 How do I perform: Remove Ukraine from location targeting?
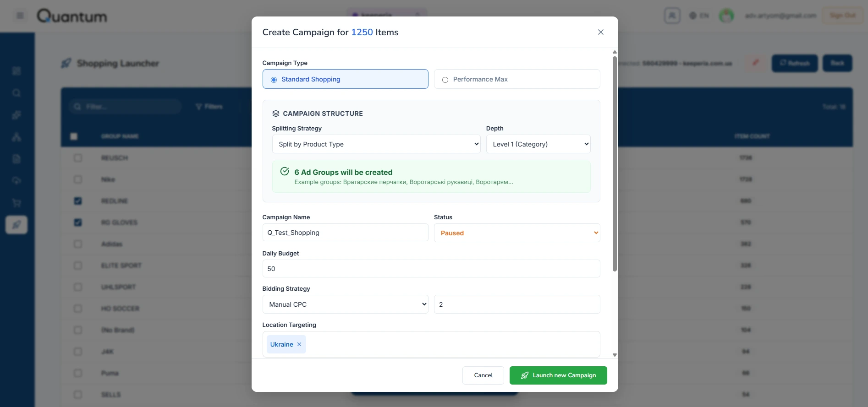[299, 344]
